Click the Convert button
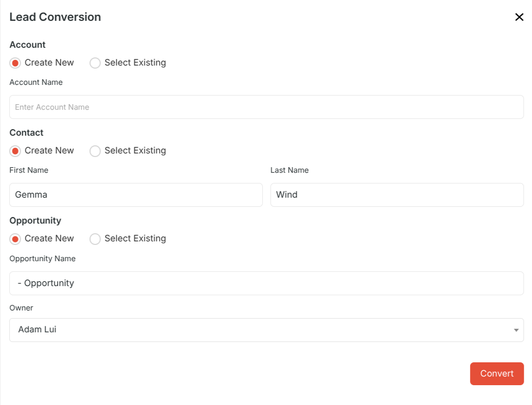Screen dimensions: 532x405 tap(497, 373)
